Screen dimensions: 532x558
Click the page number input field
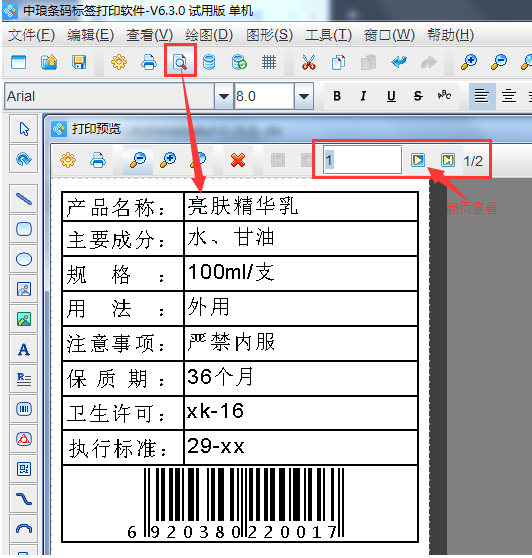[x=363, y=160]
